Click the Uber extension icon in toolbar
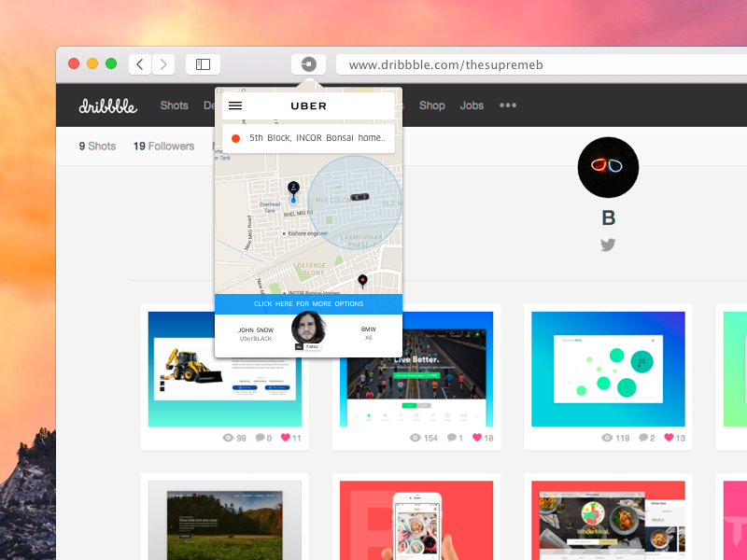Image resolution: width=747 pixels, height=560 pixels. pyautogui.click(x=309, y=64)
